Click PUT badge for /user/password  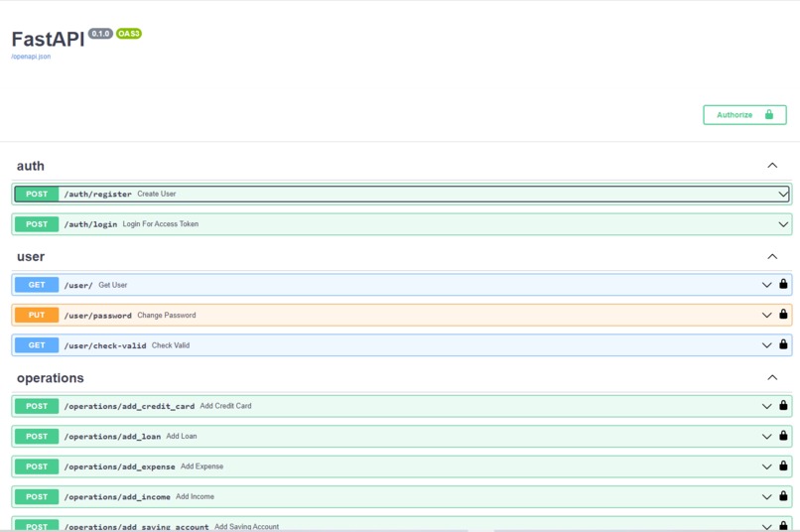click(x=37, y=315)
